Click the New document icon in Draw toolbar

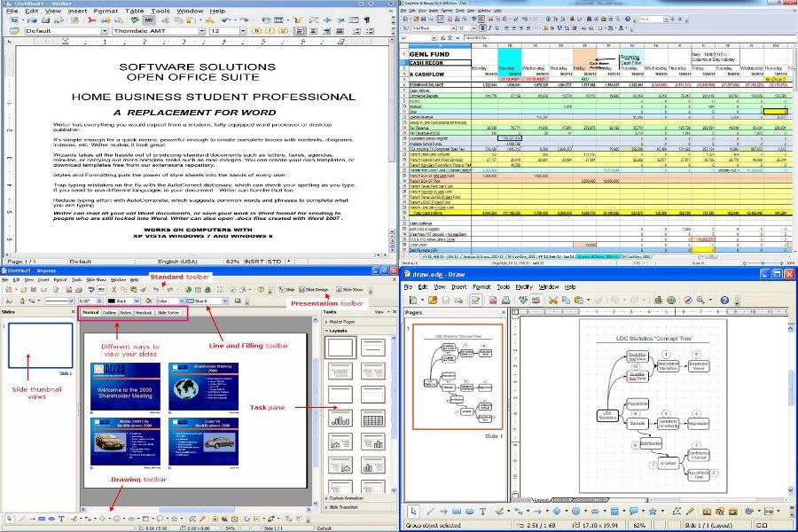(x=412, y=301)
